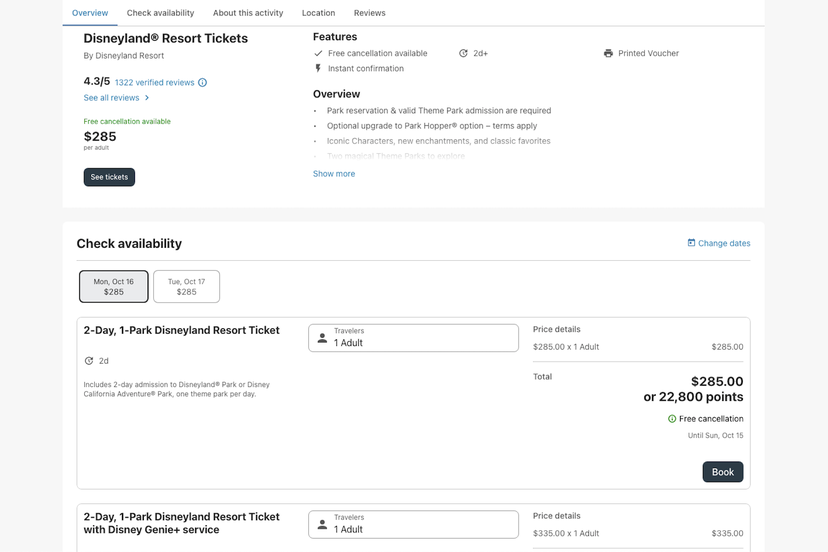Screen dimensions: 828x552
Task: Click the '4.3/5' rating text
Action: (97, 81)
